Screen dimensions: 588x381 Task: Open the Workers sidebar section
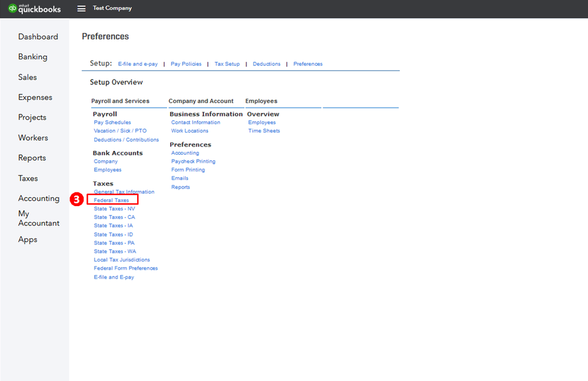point(33,138)
